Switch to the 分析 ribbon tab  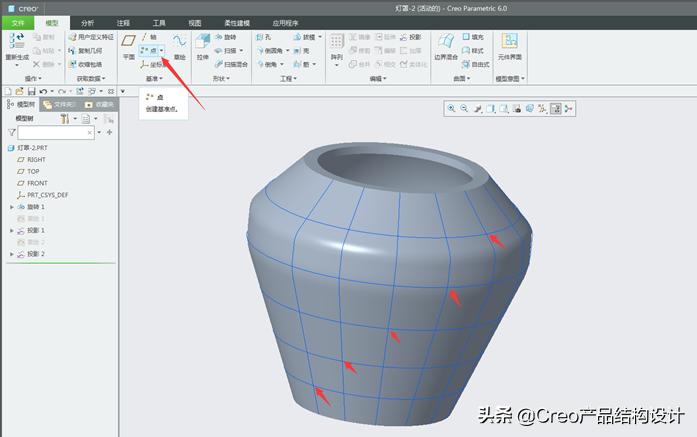[88, 21]
